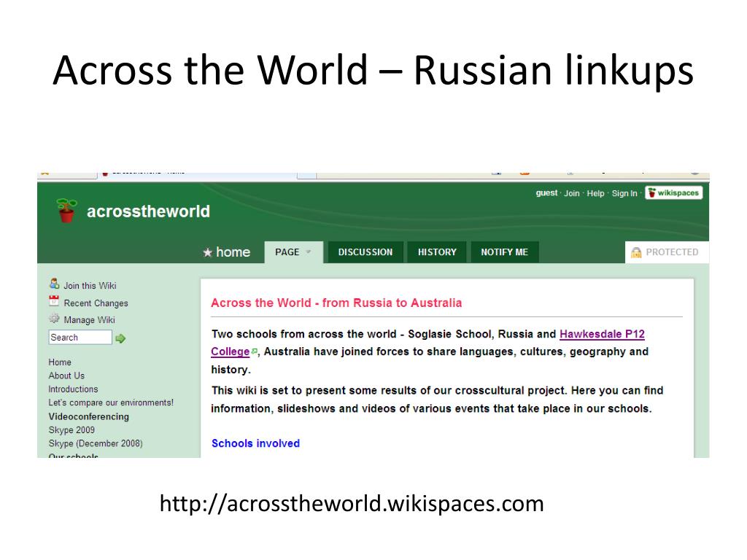The image size is (747, 560).
Task: Click the http://acrosstheworld.wikispaces.com URL text
Action: (x=352, y=503)
